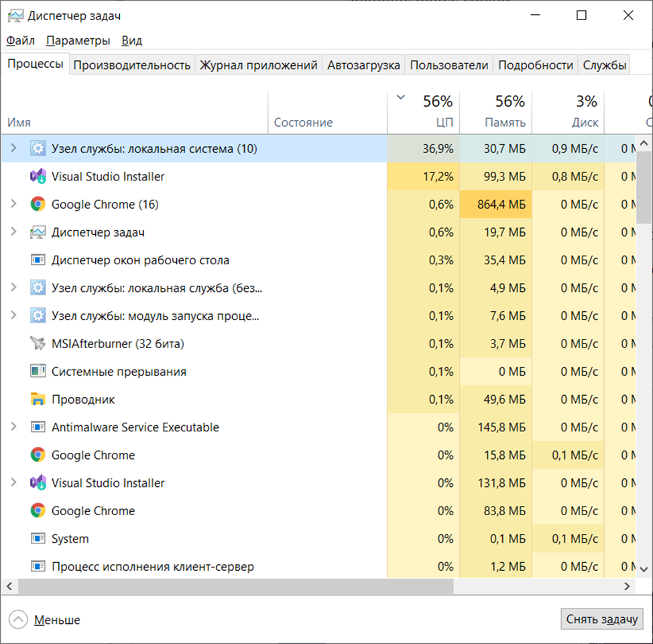Expand Узел службы: локальная система group

(x=14, y=148)
